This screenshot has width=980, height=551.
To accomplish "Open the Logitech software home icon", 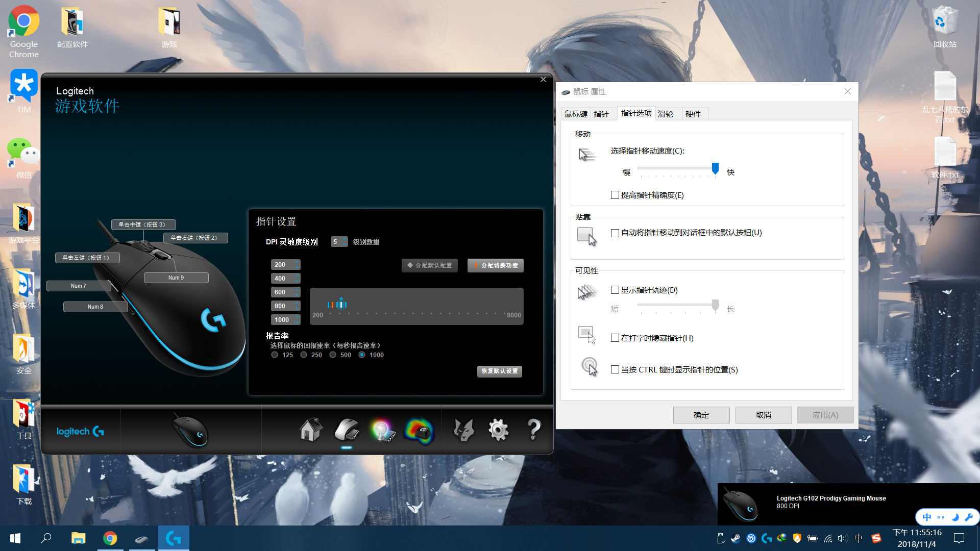I will tap(310, 430).
